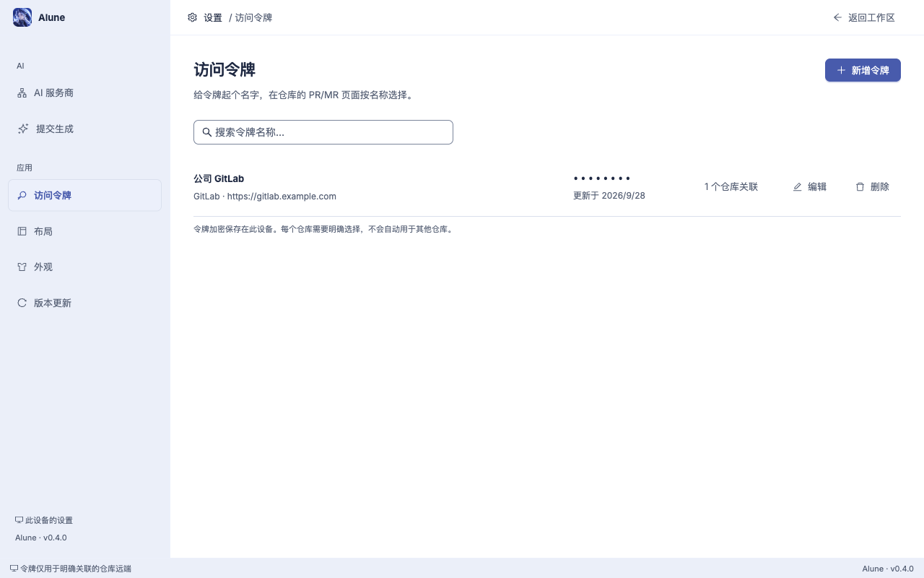Click the 更新于 2026/9/28 date text
The height and width of the screenshot is (578, 924).
[x=609, y=195]
